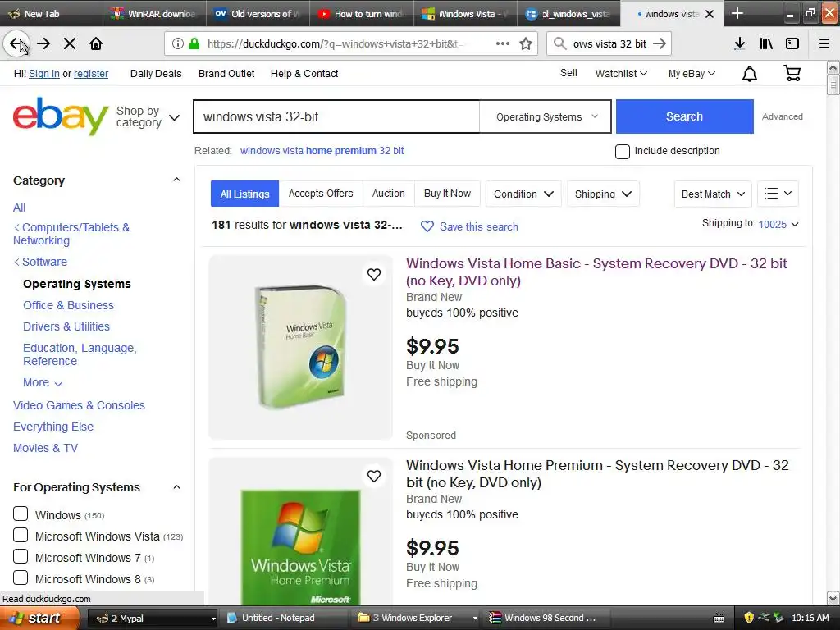Click the heart icon beside Save this search
The height and width of the screenshot is (630, 840).
tap(427, 226)
